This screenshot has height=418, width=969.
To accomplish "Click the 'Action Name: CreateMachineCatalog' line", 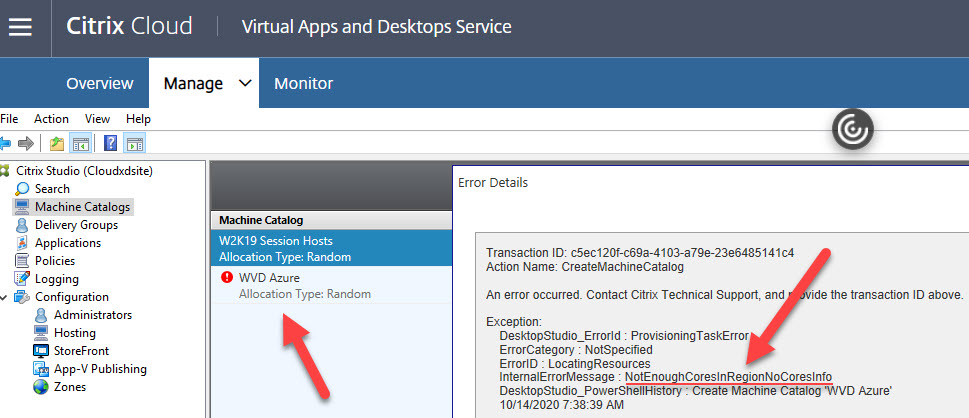I will pyautogui.click(x=583, y=267).
